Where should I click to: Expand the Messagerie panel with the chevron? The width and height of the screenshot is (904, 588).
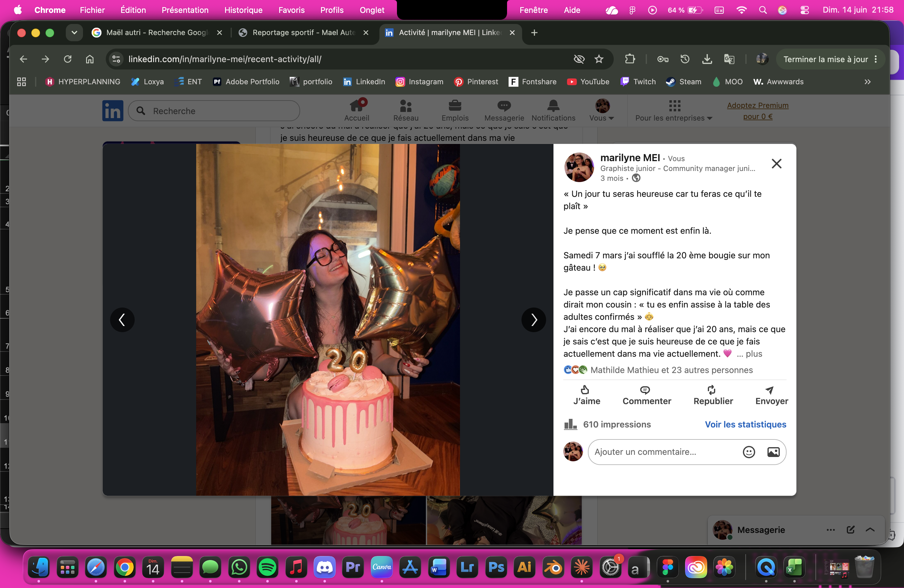point(870,530)
